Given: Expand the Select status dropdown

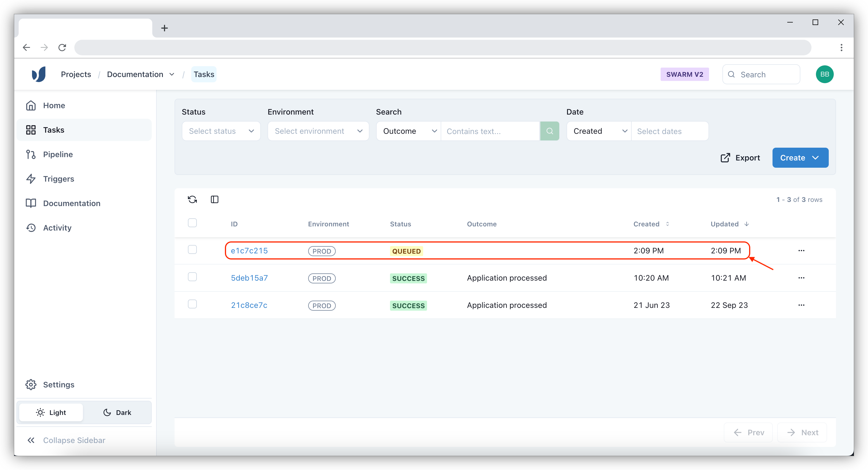Looking at the screenshot, I should click(x=221, y=131).
